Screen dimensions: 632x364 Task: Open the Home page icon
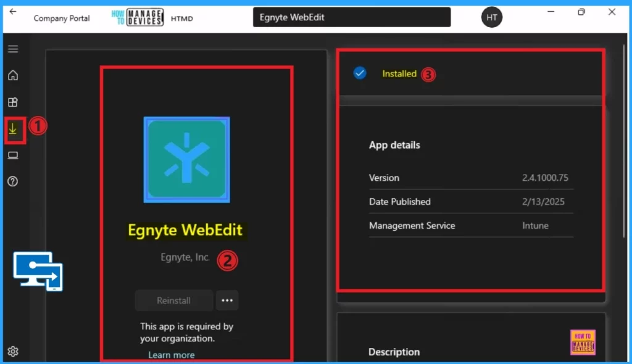pos(13,75)
